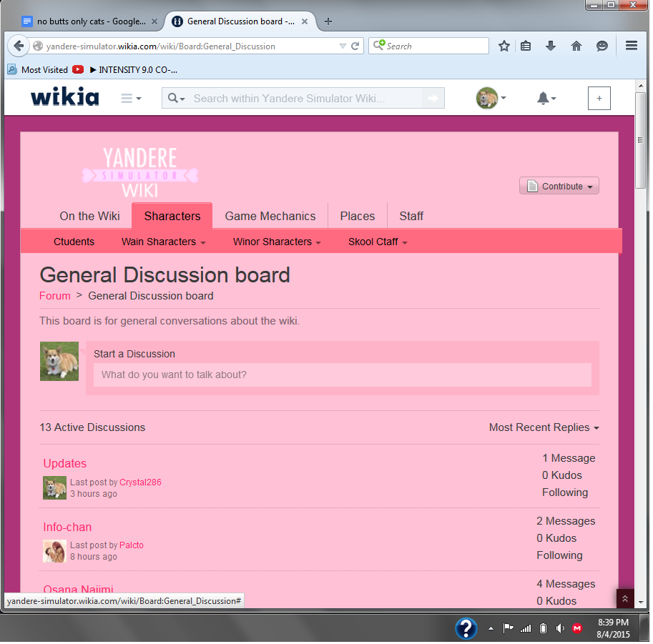Screen dimensions: 653x644
Task: Close the General Discussion board tab
Action: pyautogui.click(x=305, y=21)
